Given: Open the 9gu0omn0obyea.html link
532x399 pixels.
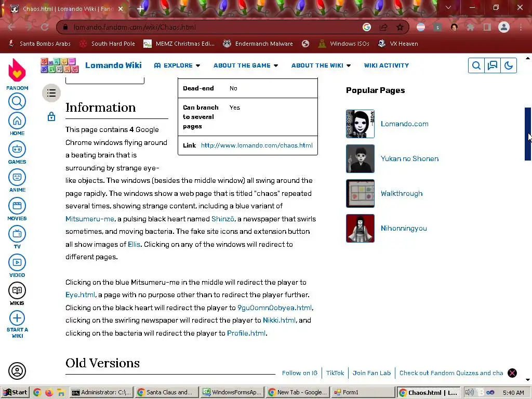Looking at the screenshot, I should [274, 308].
